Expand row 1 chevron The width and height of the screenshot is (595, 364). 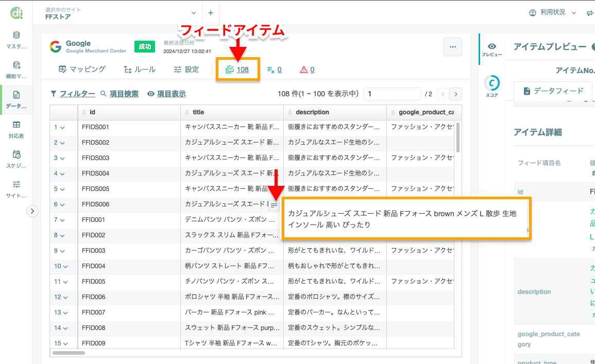coord(63,128)
